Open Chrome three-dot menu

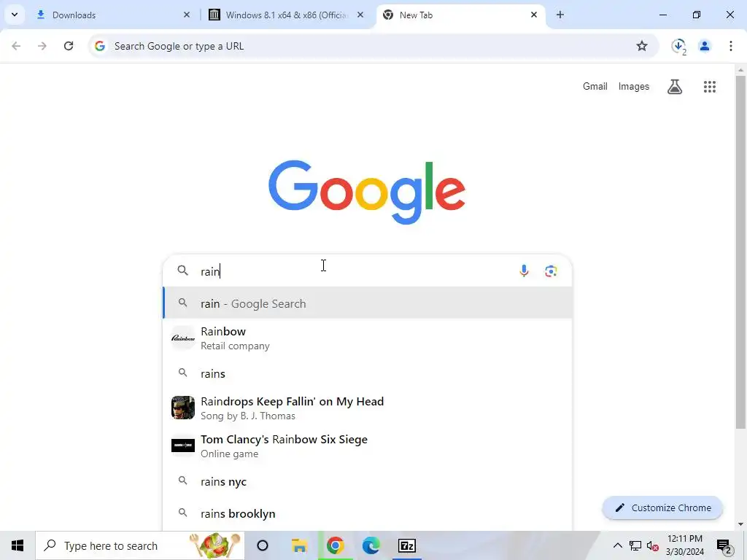(731, 46)
